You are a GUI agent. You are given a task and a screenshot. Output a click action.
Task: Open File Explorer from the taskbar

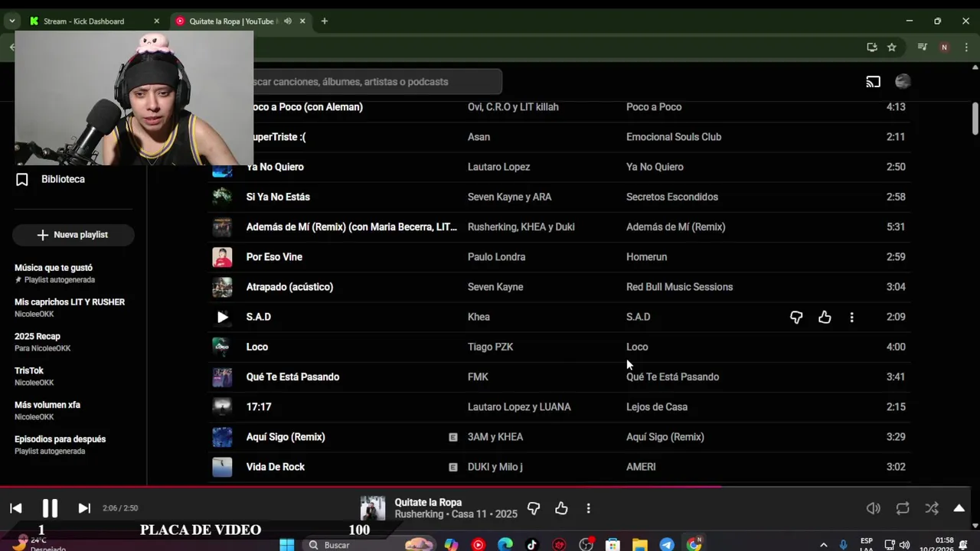tap(639, 545)
